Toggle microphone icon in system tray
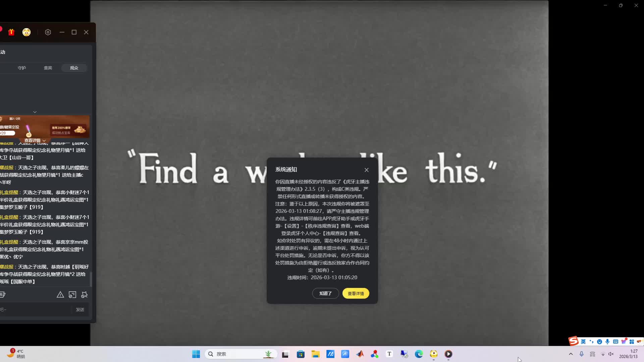The width and height of the screenshot is (644, 362). click(x=582, y=354)
